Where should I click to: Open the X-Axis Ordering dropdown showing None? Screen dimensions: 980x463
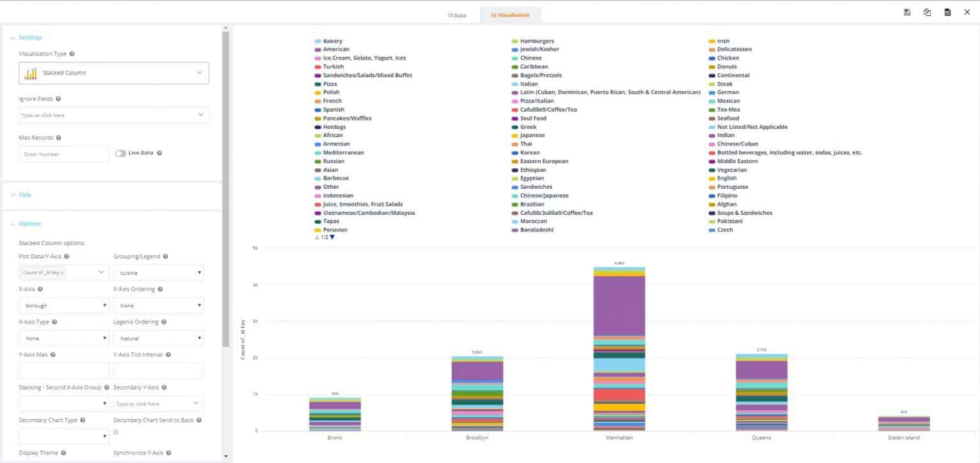pos(158,305)
